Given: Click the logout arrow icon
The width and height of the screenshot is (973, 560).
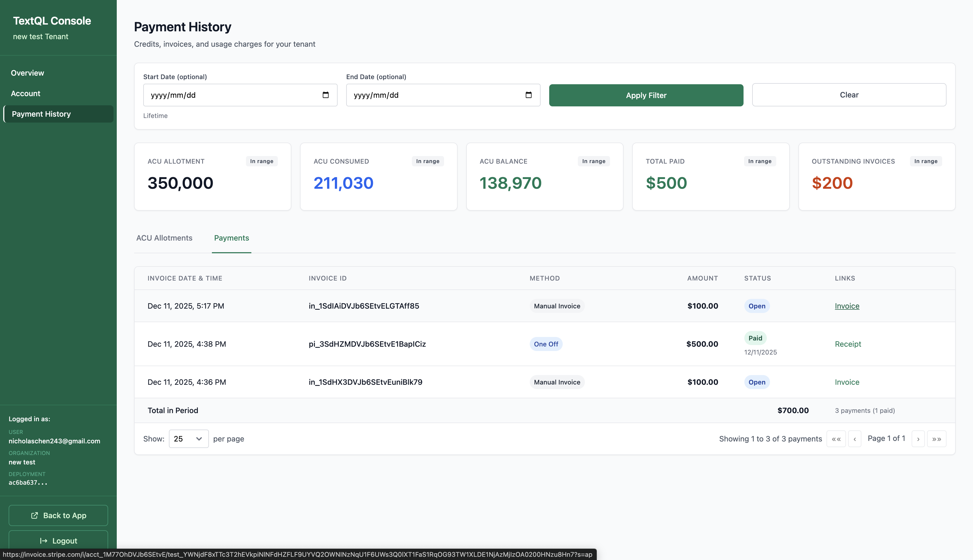Looking at the screenshot, I should click(43, 540).
